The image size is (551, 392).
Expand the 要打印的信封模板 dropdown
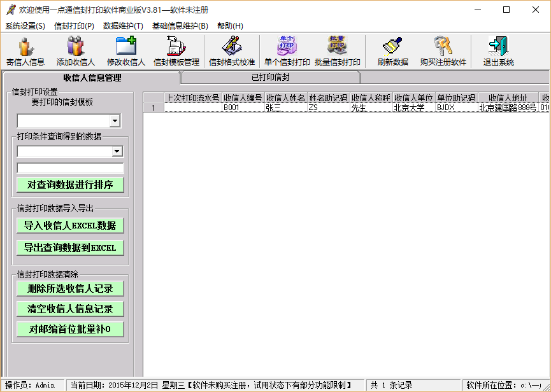[115, 121]
